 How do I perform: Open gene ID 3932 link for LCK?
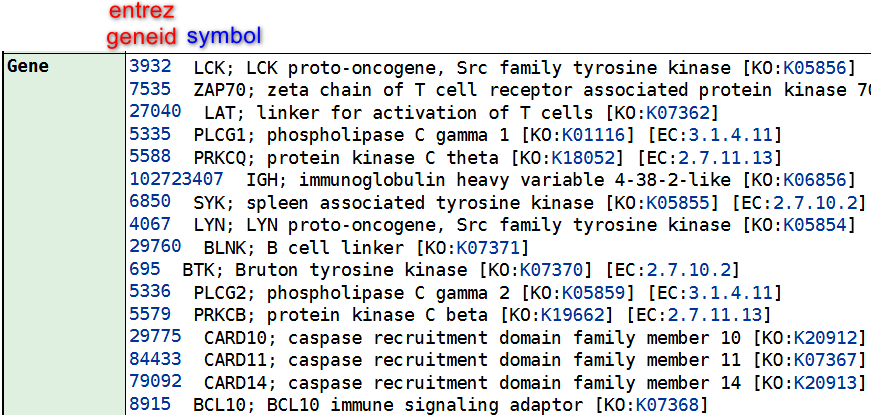coord(151,67)
